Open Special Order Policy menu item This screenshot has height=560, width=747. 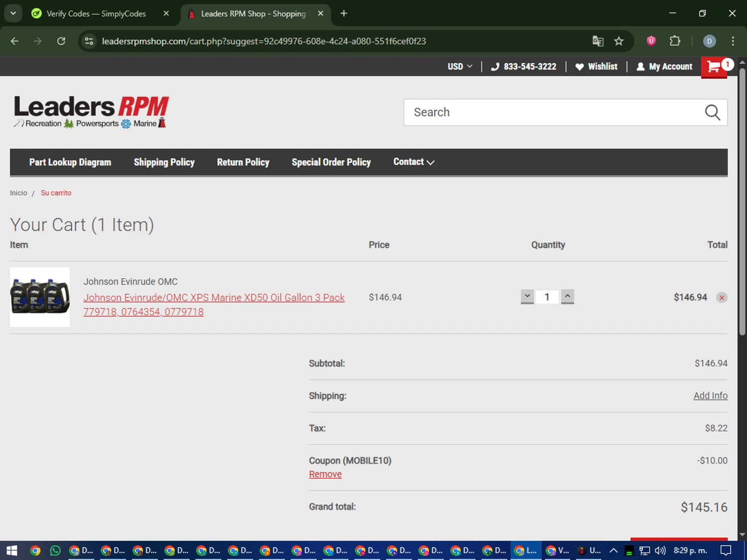click(x=331, y=162)
